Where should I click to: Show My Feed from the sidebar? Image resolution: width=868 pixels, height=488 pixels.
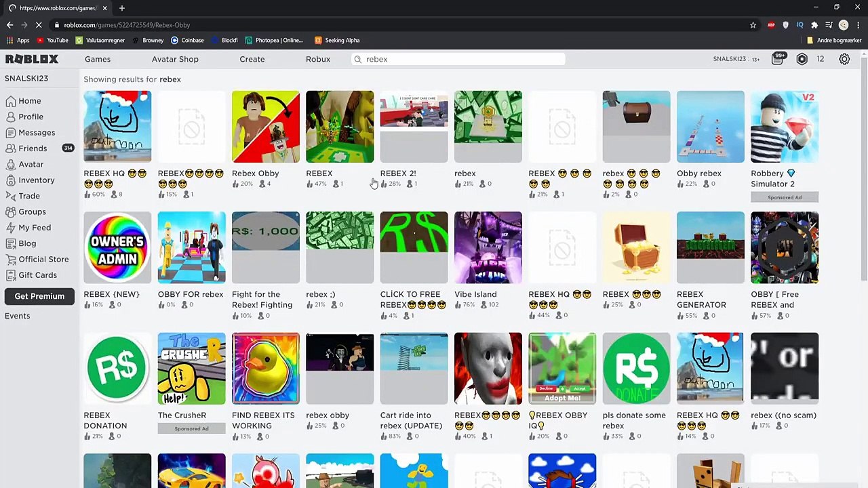point(28,228)
